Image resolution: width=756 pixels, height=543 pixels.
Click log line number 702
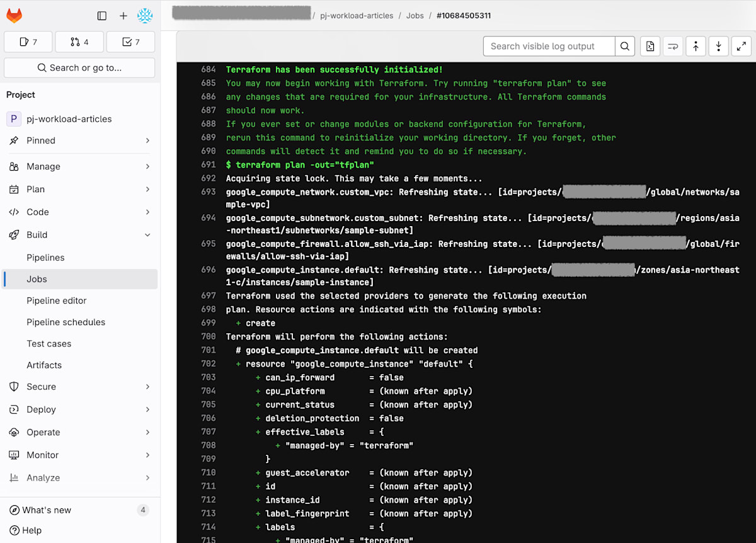click(209, 363)
